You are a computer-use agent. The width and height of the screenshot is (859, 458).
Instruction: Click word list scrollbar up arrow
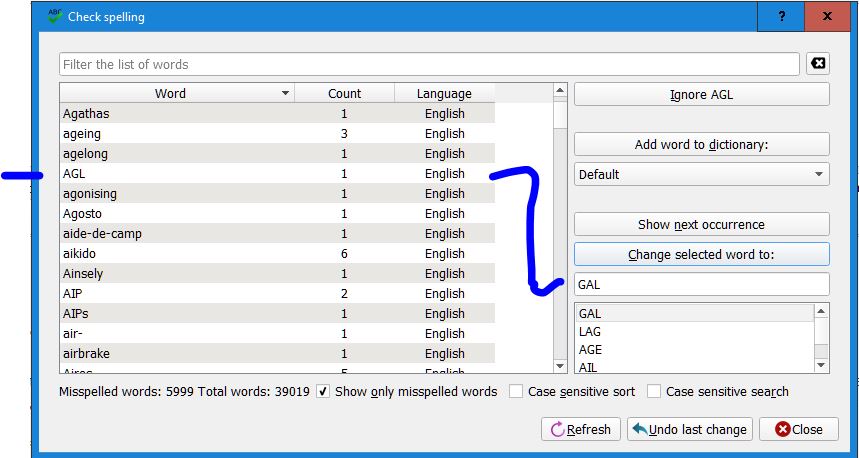click(560, 91)
